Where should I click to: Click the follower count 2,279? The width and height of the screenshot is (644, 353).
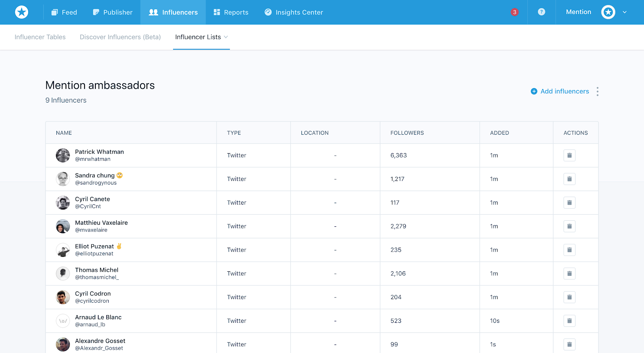[x=398, y=226]
